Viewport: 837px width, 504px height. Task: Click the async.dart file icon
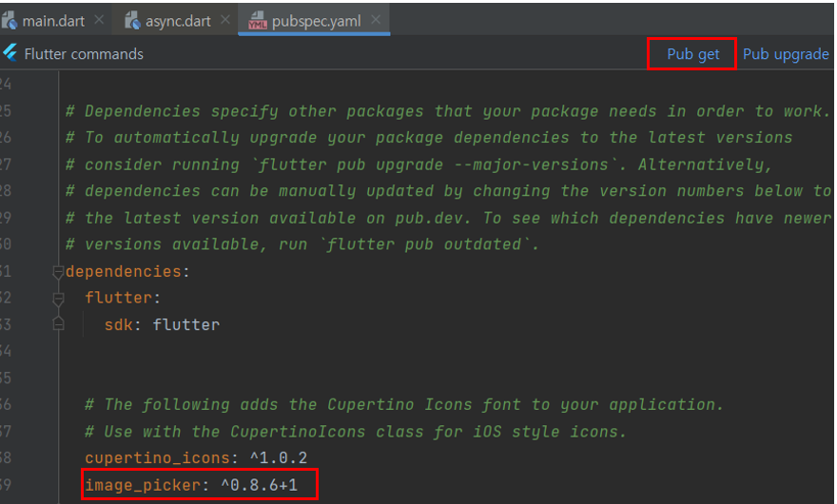tap(132, 21)
